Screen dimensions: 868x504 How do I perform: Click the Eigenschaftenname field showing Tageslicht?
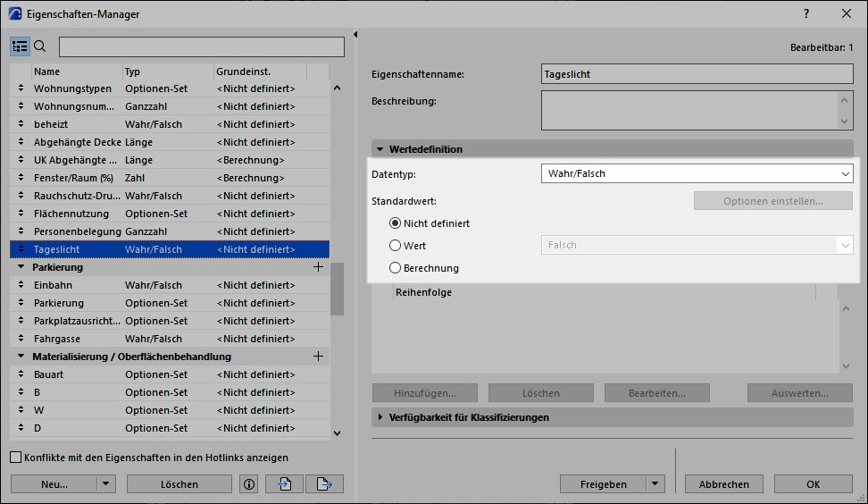697,74
